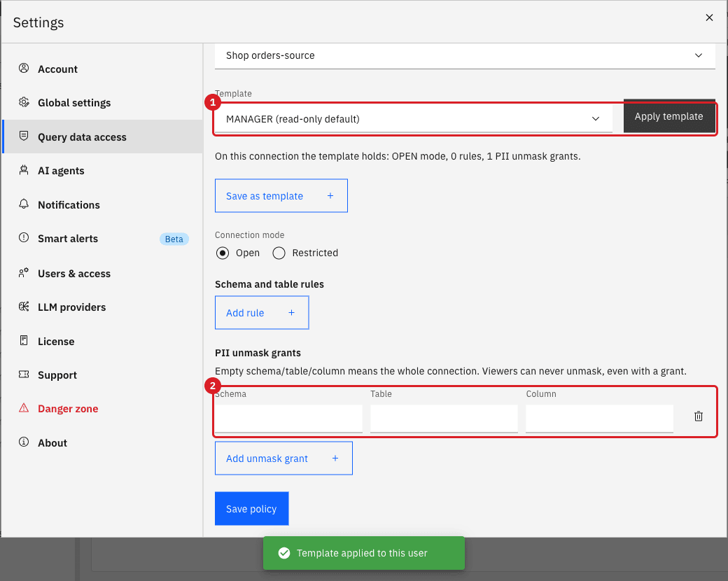728x581 pixels.
Task: Click the Beta badge on Smart alerts
Action: pos(174,239)
